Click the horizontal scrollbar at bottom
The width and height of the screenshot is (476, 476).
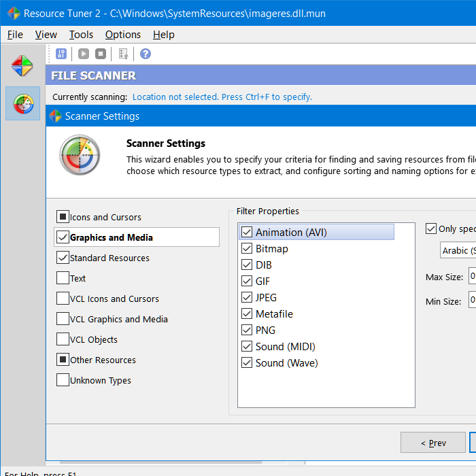(161, 462)
